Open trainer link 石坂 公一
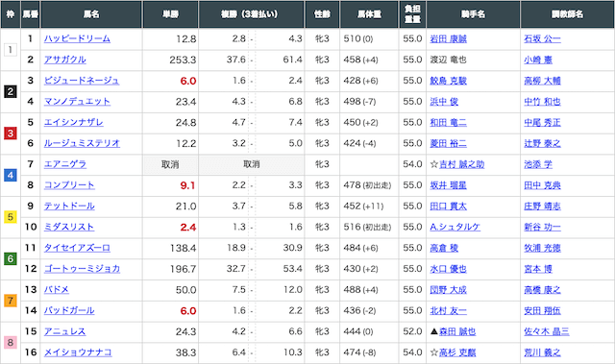Image resolution: width=615 pixels, height=364 pixels. coord(542,38)
